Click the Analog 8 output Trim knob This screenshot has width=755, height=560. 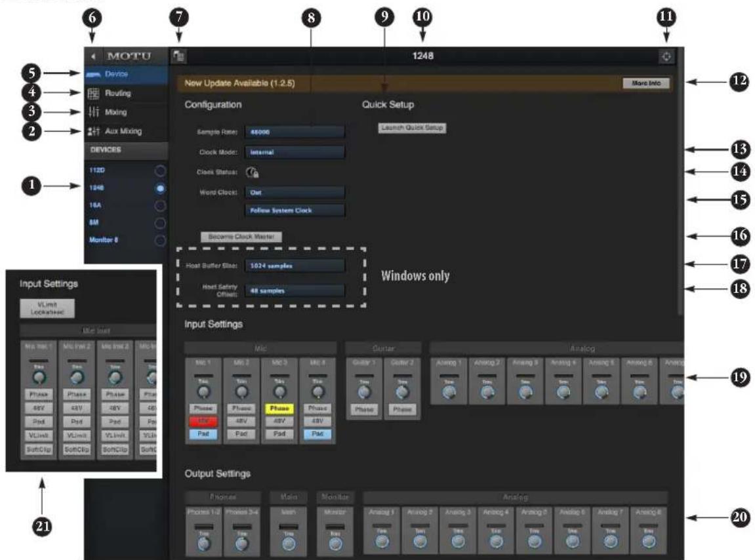pos(649,542)
